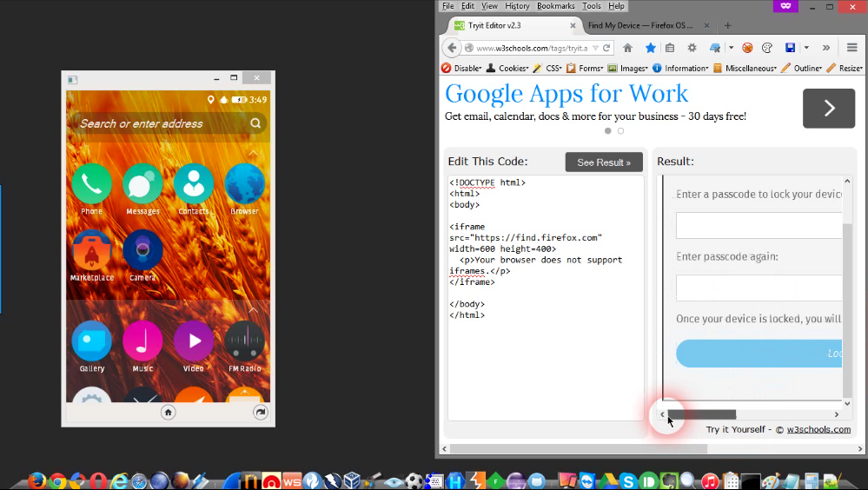The image size is (868, 490).
Task: Click the Google Apps for Work headline
Action: 567,94
